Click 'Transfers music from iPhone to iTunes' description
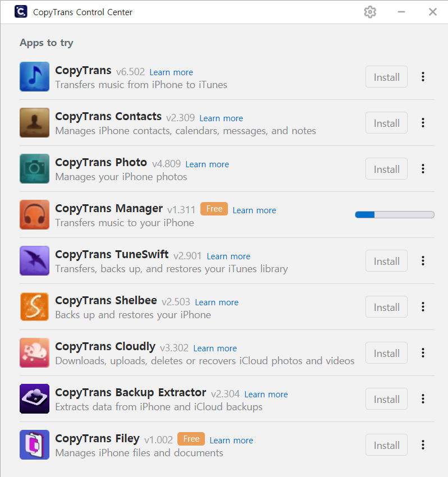The image size is (448, 477). [141, 85]
